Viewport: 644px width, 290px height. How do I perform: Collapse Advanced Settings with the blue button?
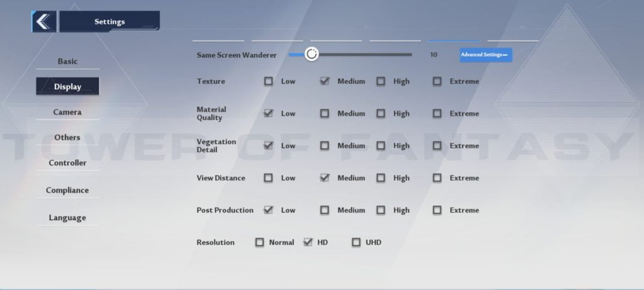click(486, 55)
